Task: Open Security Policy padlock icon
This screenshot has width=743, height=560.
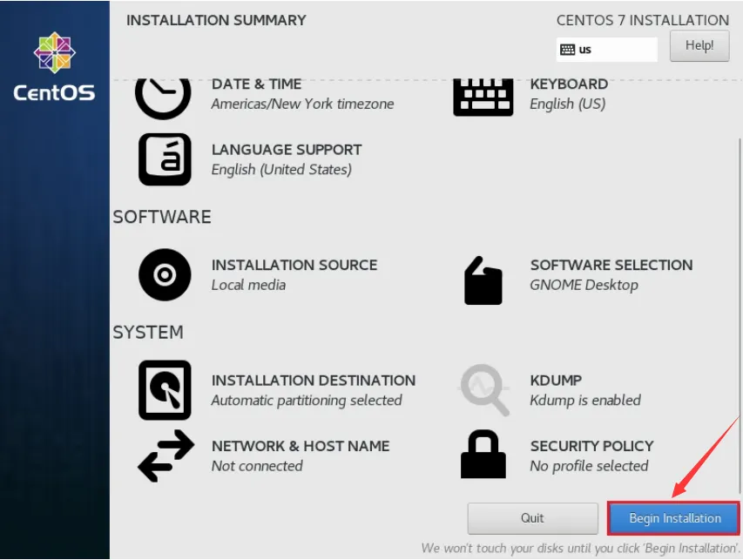Action: point(483,454)
